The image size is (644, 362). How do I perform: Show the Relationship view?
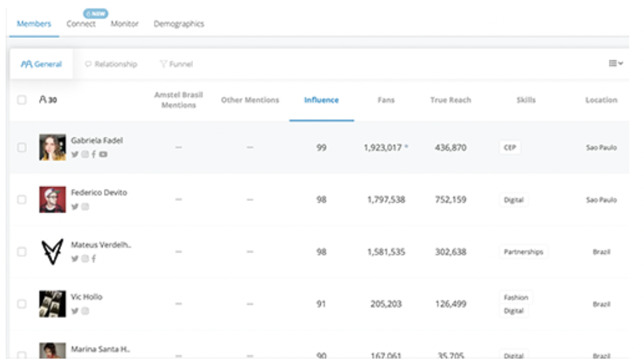point(111,65)
